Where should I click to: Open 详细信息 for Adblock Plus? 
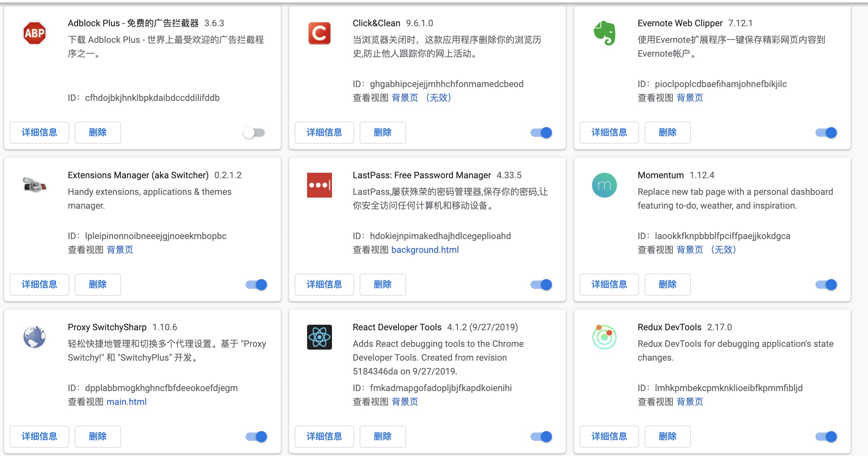39,133
